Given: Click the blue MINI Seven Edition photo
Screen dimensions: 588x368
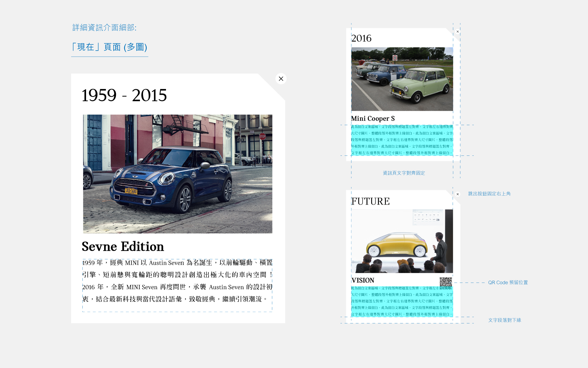Looking at the screenshot, I should 178,174.
